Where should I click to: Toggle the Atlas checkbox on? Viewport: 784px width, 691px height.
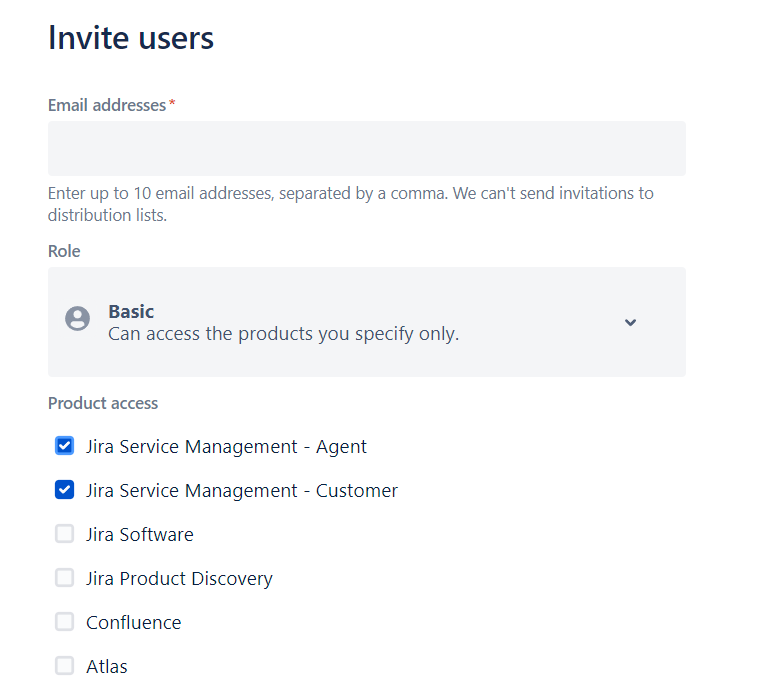pyautogui.click(x=65, y=666)
